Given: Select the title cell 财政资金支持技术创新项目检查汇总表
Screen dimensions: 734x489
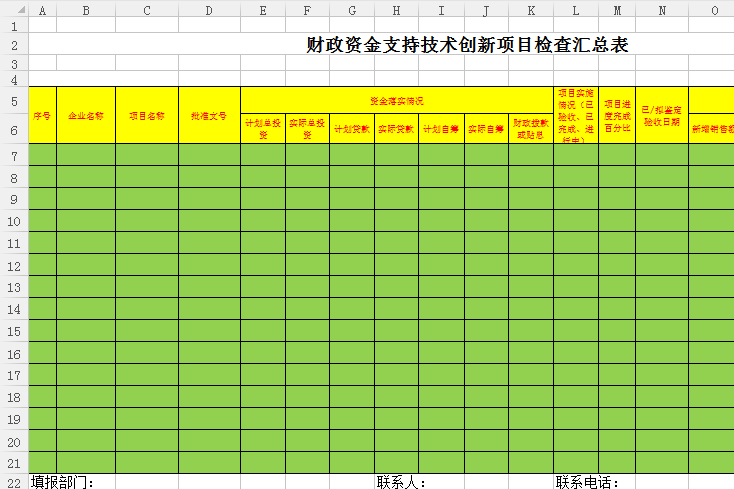Looking at the screenshot, I should point(467,45).
